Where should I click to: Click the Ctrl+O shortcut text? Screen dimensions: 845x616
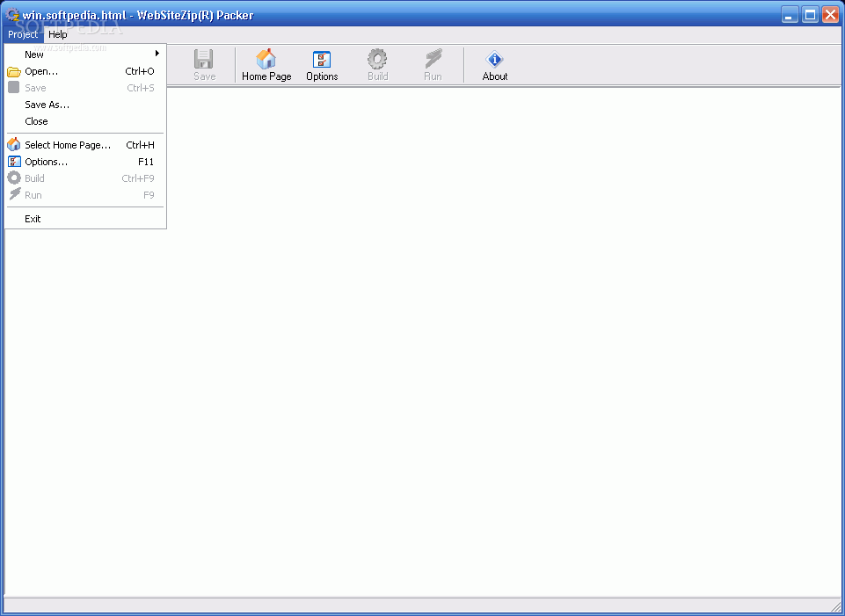point(140,71)
